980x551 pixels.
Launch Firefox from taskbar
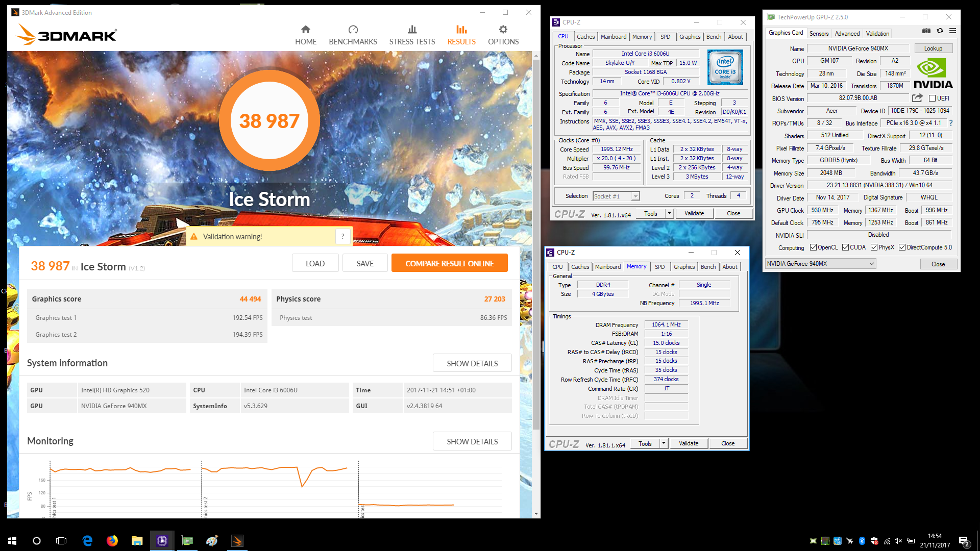(x=112, y=541)
